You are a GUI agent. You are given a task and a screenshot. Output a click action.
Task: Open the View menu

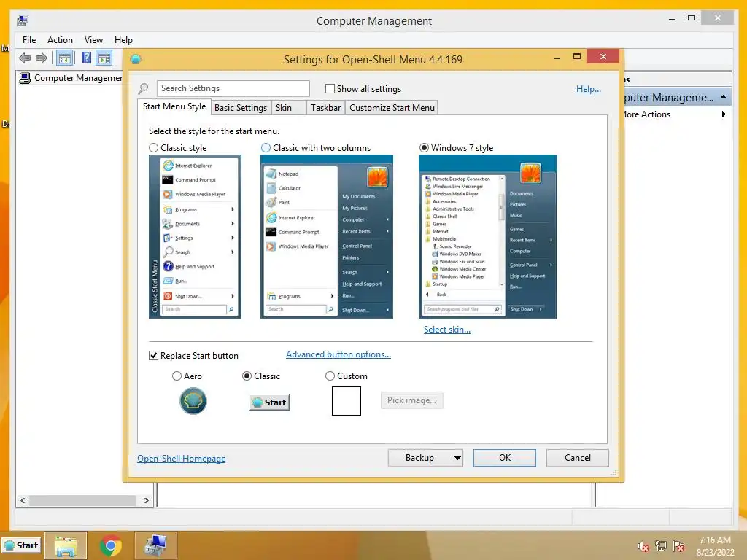click(93, 40)
